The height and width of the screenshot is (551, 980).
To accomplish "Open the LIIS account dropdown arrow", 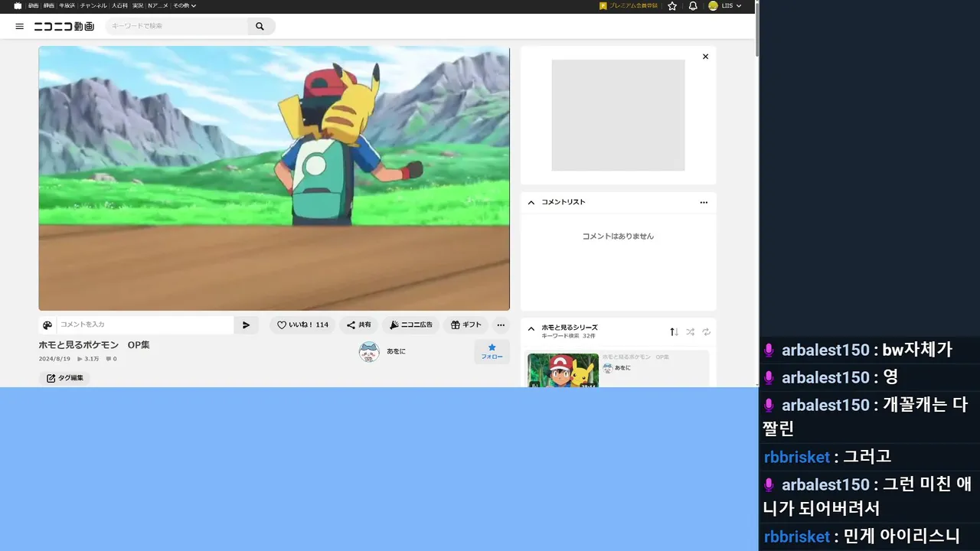I will point(739,5).
